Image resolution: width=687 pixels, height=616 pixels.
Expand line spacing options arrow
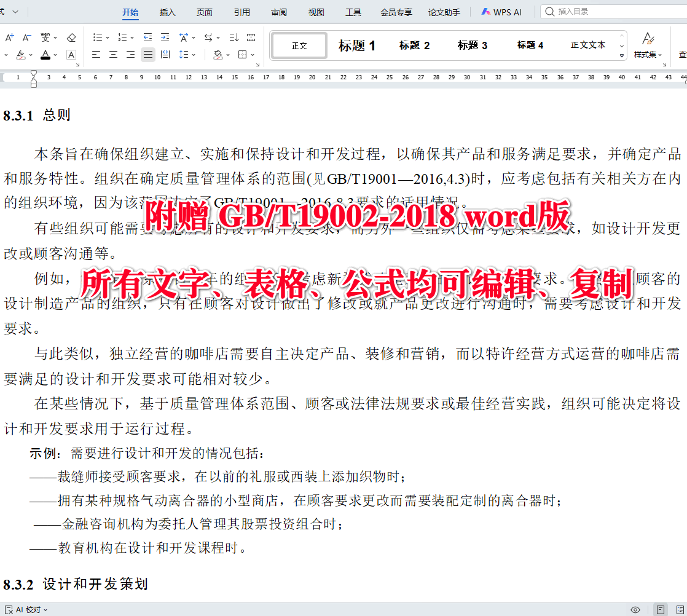pos(194,55)
